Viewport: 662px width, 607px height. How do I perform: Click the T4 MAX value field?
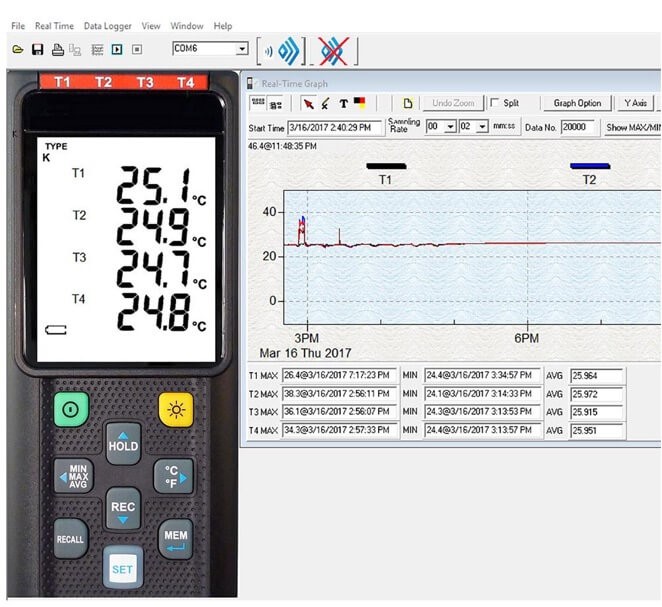(x=339, y=430)
